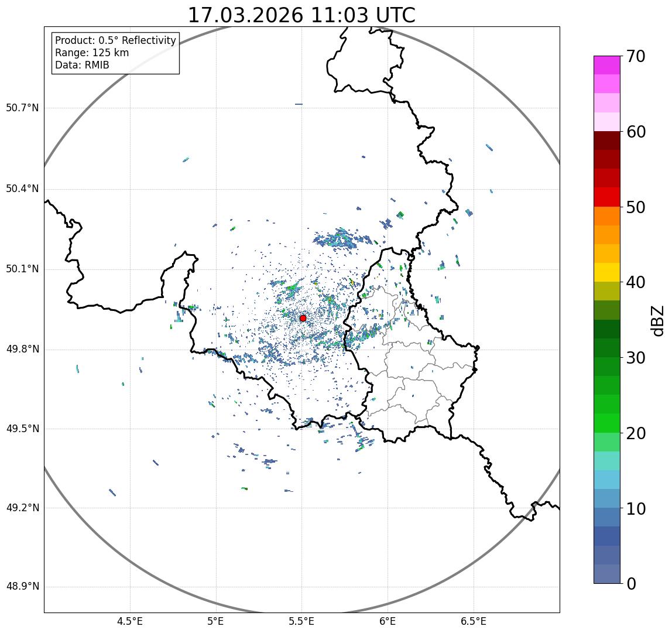Click the 10 dBZ tick label
This screenshot has height=633, width=672.
coord(636,509)
